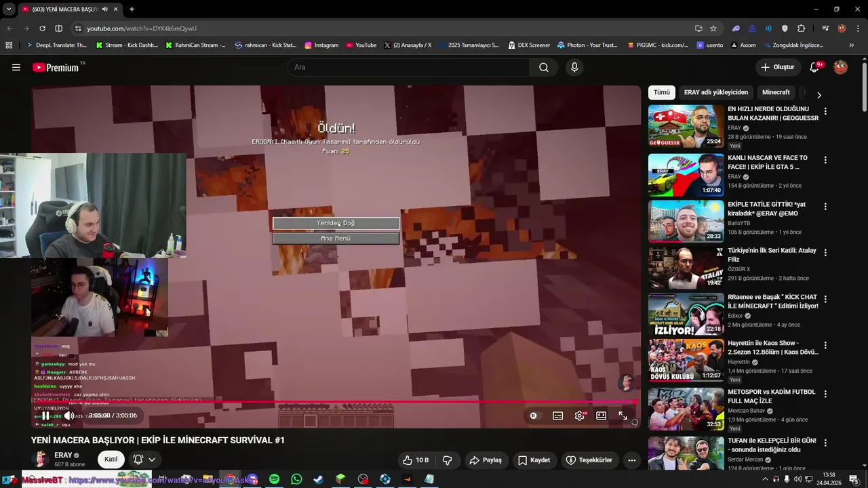Image resolution: width=868 pixels, height=488 pixels.
Task: Open YouTube notifications bell with 9+ badge
Action: [816, 67]
